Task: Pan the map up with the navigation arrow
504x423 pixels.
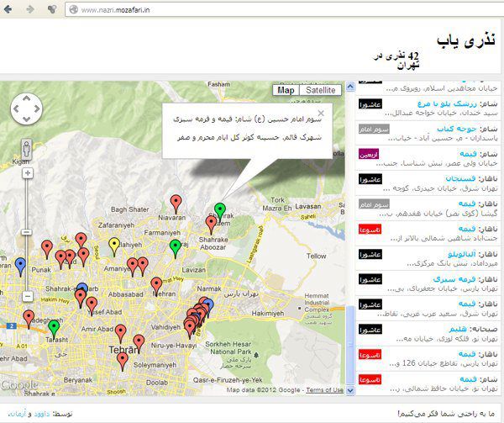Action: pos(26,98)
